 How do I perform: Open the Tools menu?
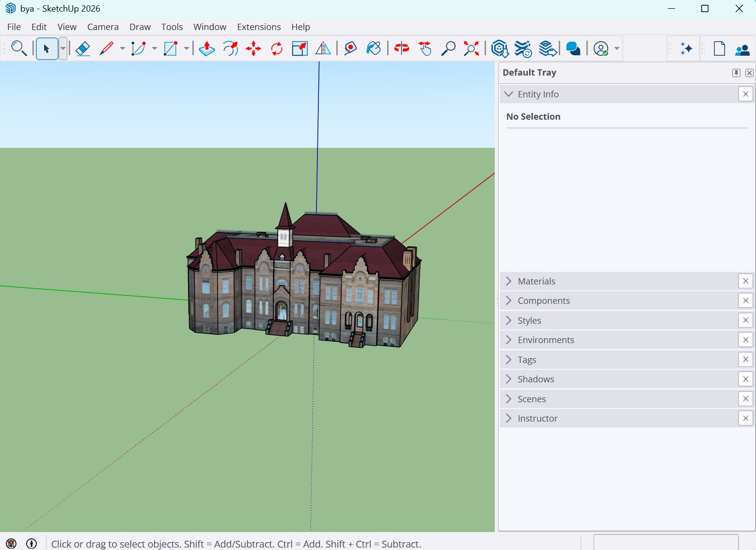(172, 27)
